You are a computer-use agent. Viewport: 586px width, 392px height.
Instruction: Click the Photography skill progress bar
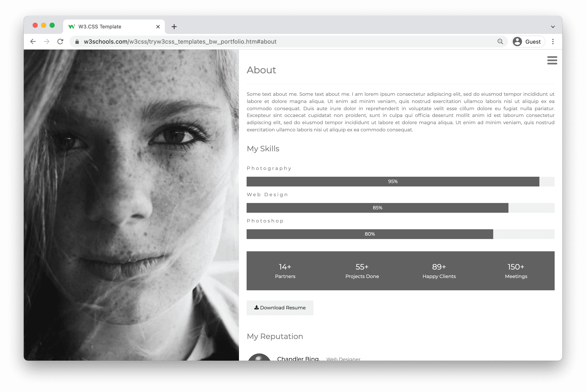click(392, 181)
